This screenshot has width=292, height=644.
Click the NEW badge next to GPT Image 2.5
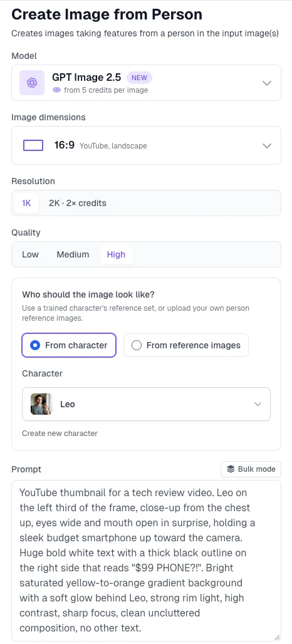139,78
